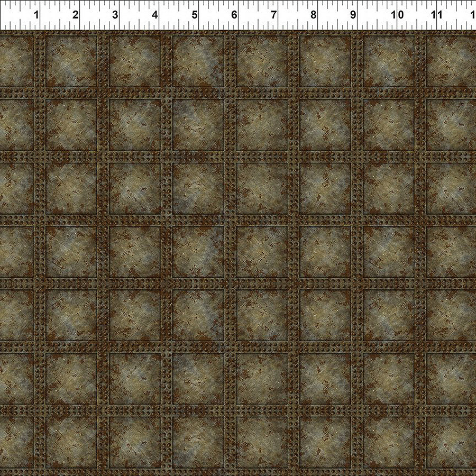This screenshot has height=476, width=476.
Task: Click the number 3 on the ruler
Action: point(115,15)
